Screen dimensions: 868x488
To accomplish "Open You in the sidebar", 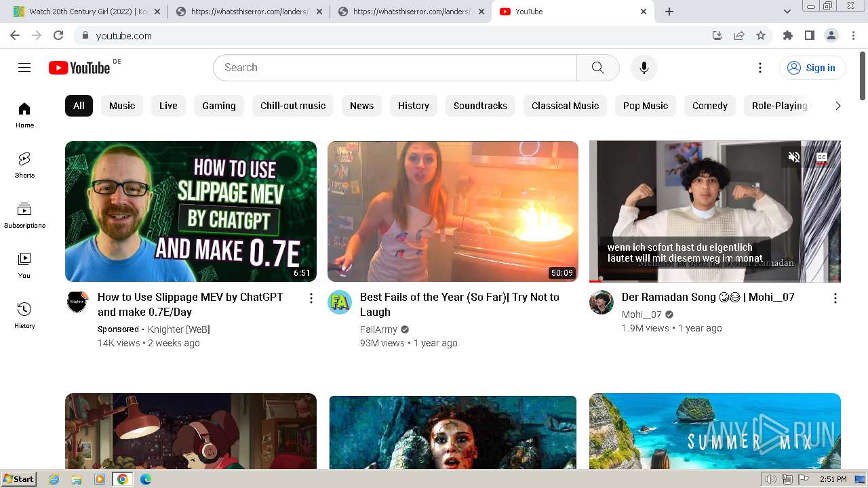I will pos(24,266).
